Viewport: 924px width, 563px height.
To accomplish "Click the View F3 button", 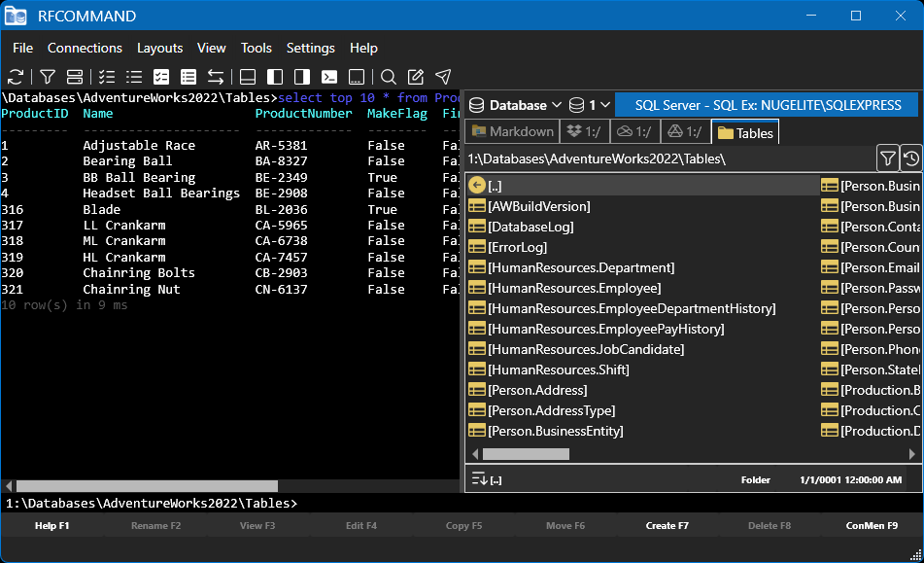I will click(x=257, y=525).
